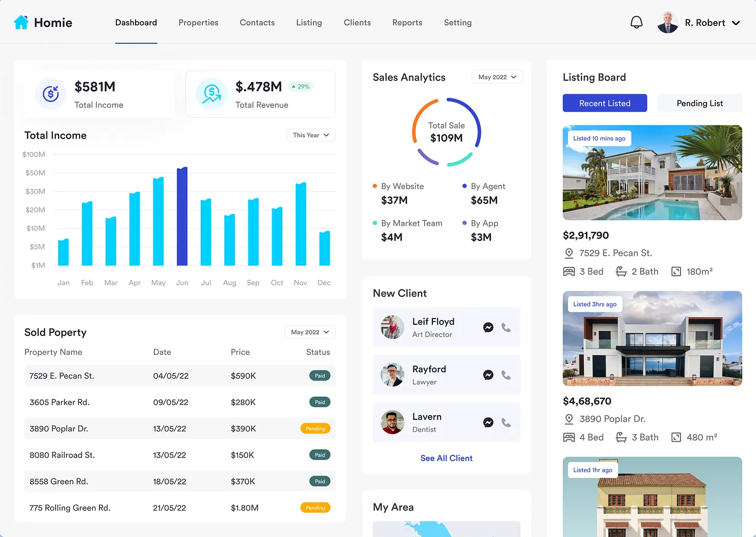Switch to Pending List view
The width and height of the screenshot is (756, 537).
click(x=699, y=103)
